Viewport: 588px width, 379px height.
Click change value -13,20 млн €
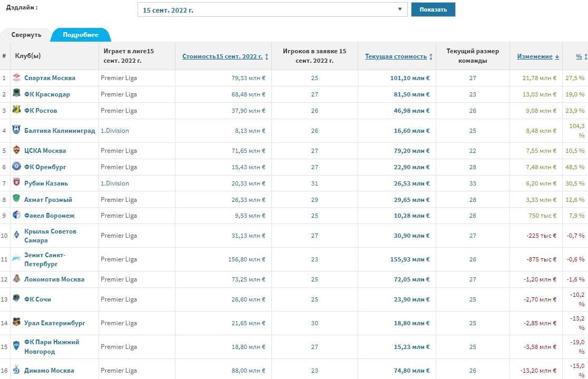(x=538, y=371)
